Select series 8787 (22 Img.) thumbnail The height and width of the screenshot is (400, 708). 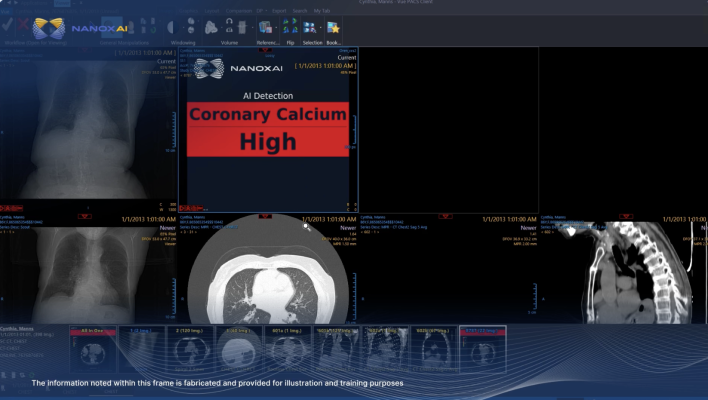pyautogui.click(x=483, y=349)
